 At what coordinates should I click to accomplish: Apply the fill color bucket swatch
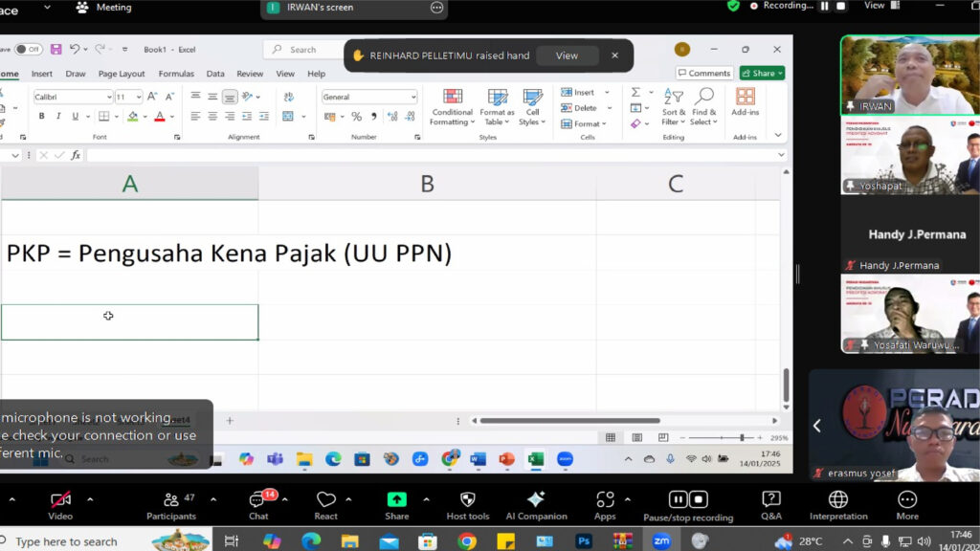(132, 117)
